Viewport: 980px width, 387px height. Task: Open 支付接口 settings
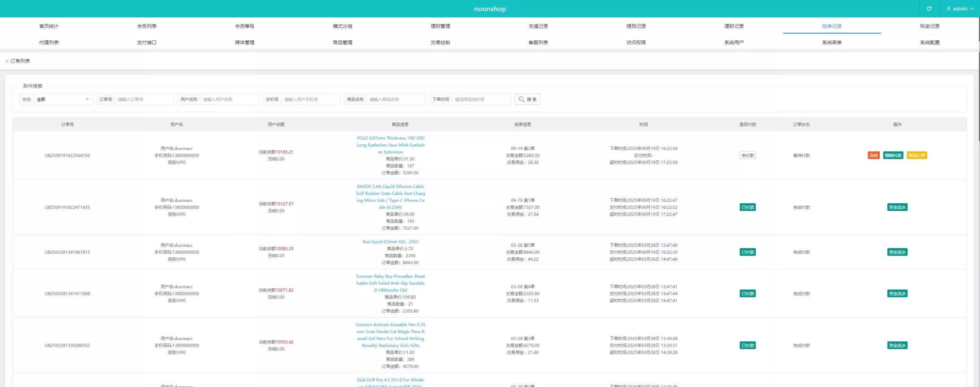147,42
